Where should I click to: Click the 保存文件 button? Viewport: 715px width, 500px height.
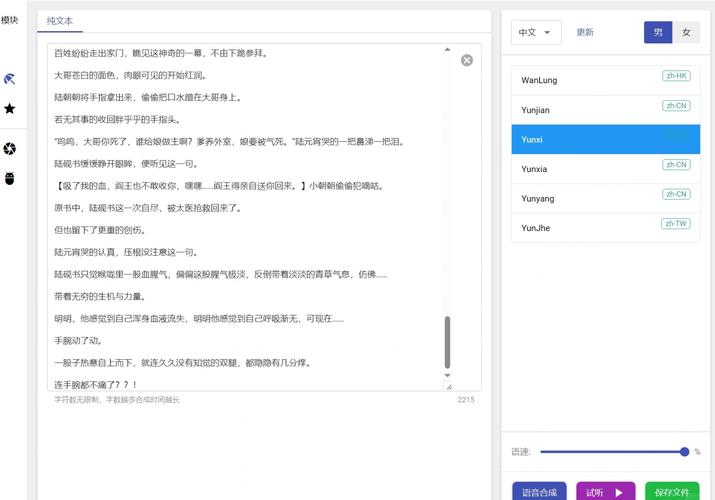(x=672, y=492)
